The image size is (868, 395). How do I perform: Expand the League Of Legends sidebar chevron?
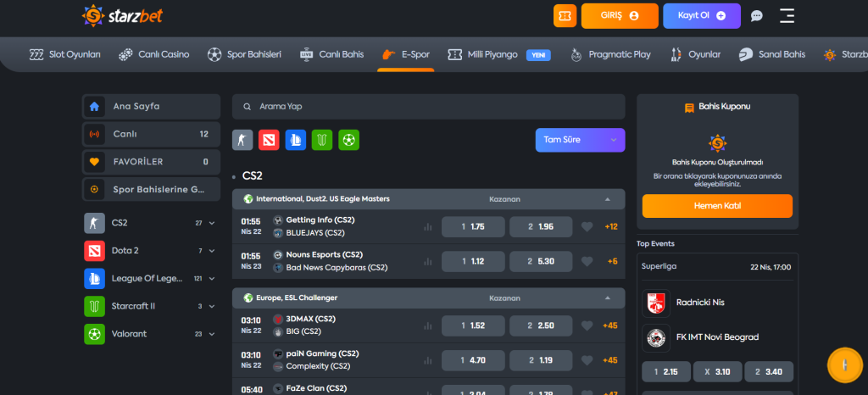pos(211,278)
